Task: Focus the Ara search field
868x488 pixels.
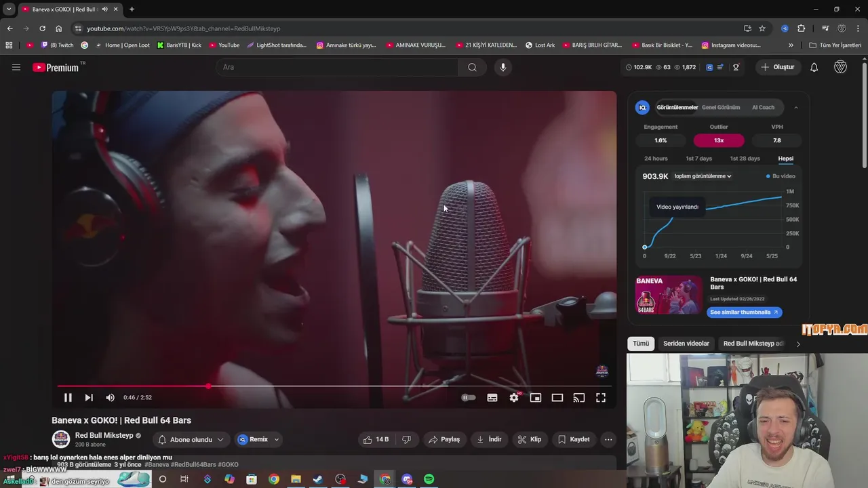Action: click(x=338, y=67)
